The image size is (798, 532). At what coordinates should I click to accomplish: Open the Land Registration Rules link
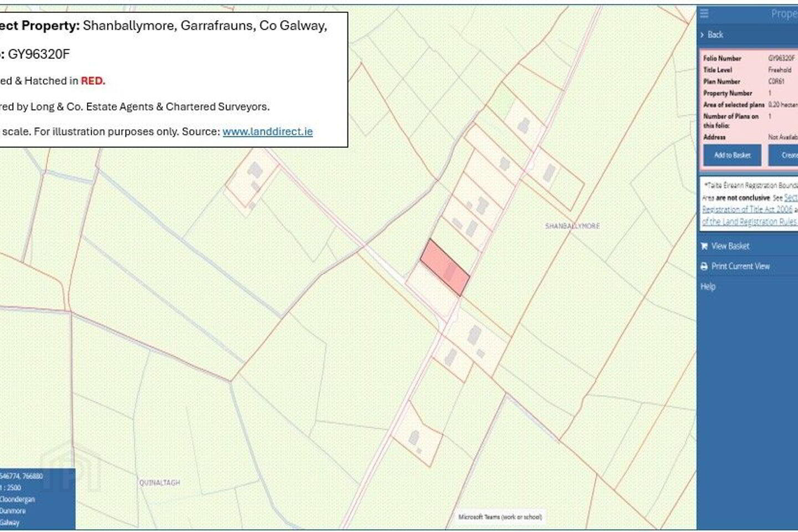[x=750, y=222]
